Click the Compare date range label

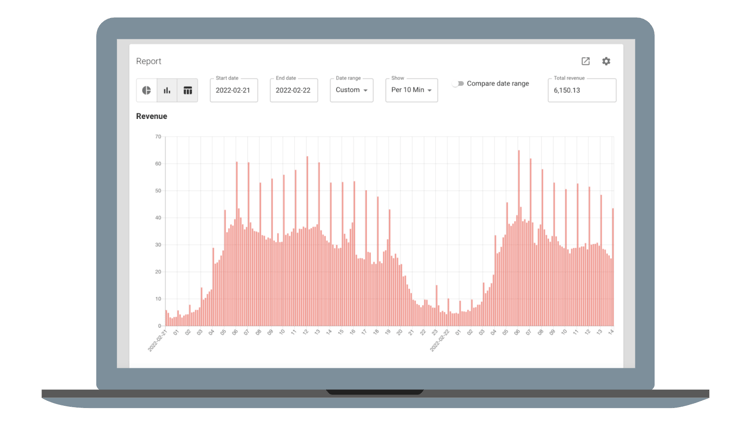click(498, 83)
